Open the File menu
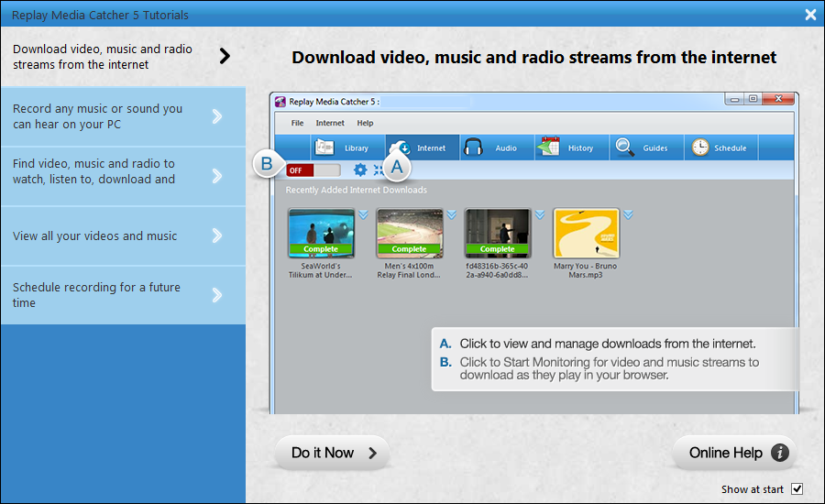 [297, 123]
